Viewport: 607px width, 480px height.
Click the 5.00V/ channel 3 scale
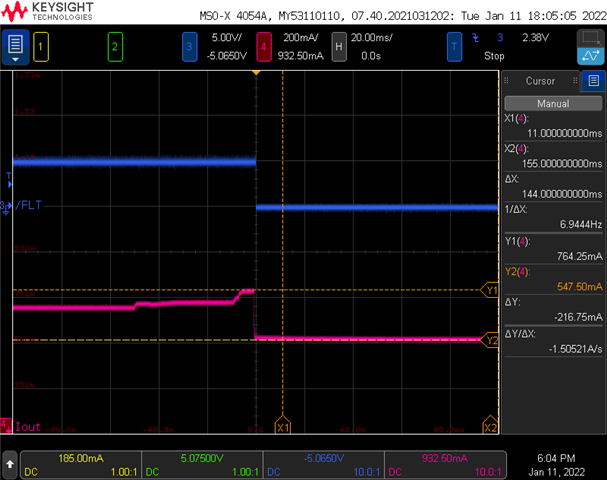227,38
